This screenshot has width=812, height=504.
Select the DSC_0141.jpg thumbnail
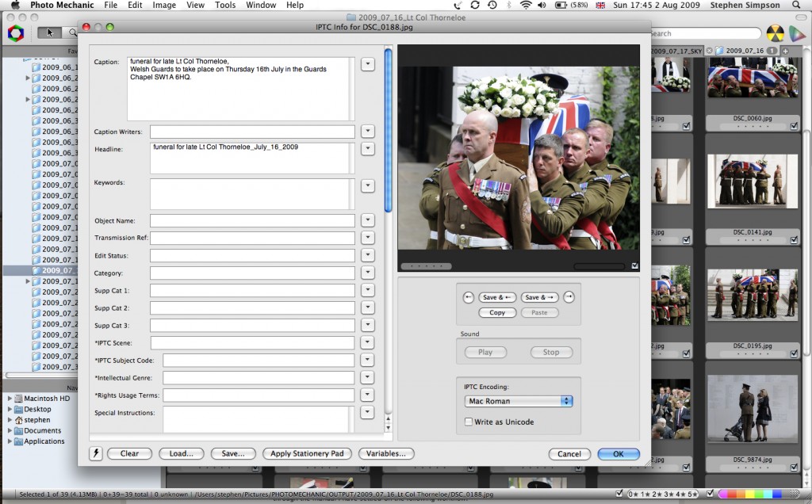click(753, 181)
